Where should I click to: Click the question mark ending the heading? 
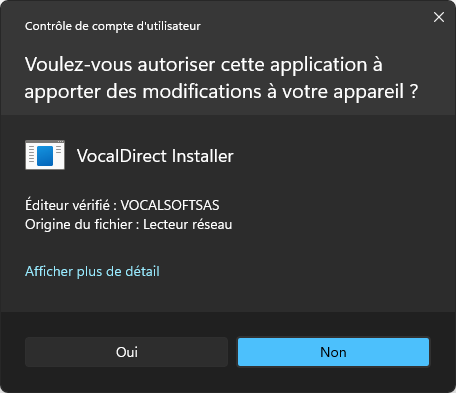pos(414,91)
